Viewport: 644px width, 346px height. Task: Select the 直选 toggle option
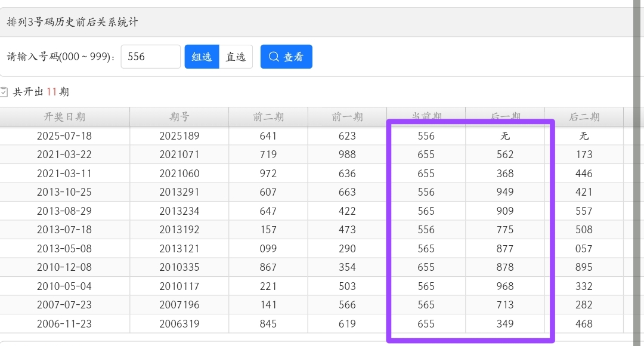click(236, 57)
